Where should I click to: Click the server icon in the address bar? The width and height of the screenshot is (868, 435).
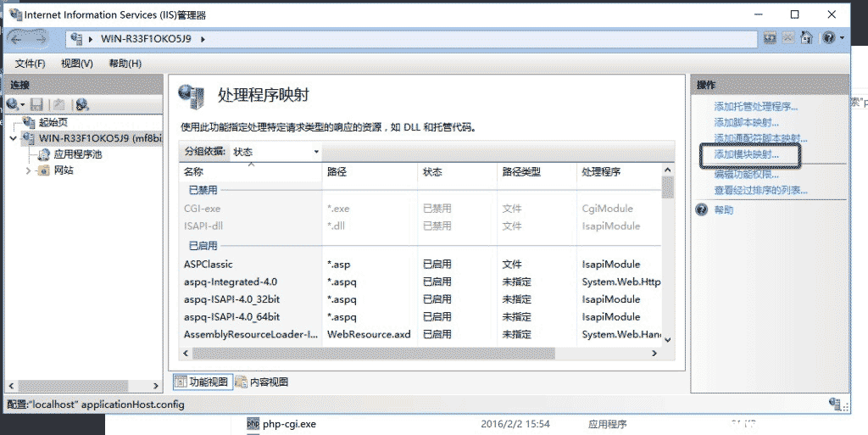pyautogui.click(x=76, y=39)
